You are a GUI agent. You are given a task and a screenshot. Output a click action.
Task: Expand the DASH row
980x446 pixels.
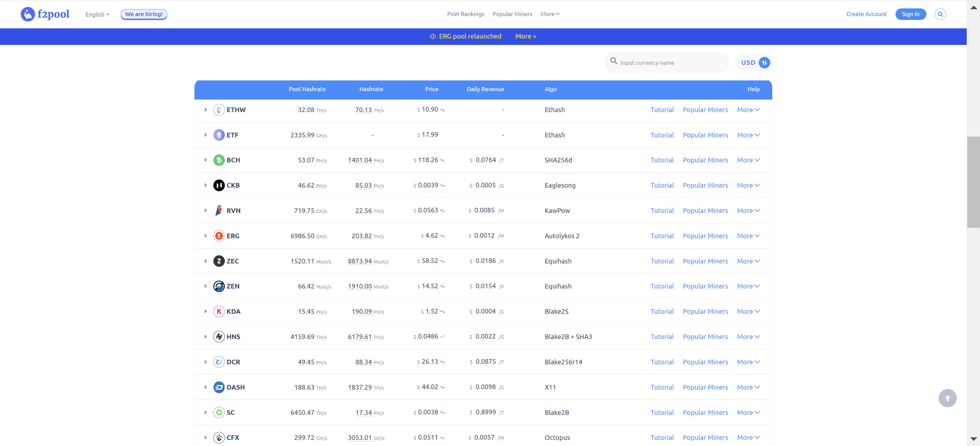(205, 387)
